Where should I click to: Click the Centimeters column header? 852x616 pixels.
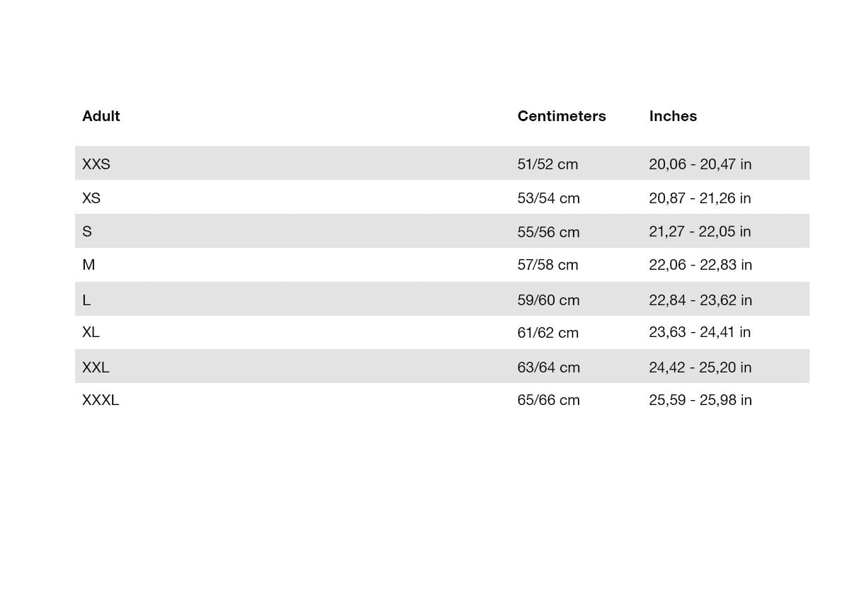pos(562,116)
